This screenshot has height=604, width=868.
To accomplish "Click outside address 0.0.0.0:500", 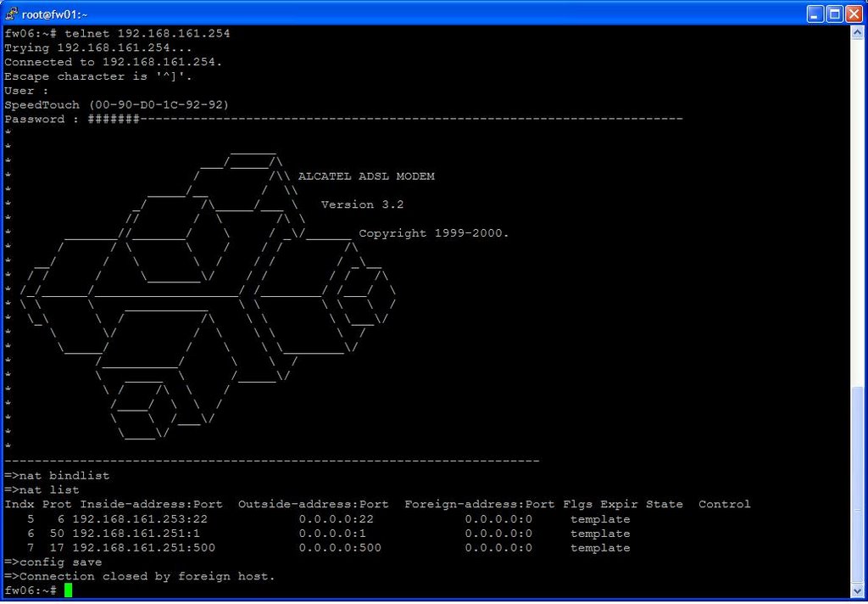I will (340, 548).
